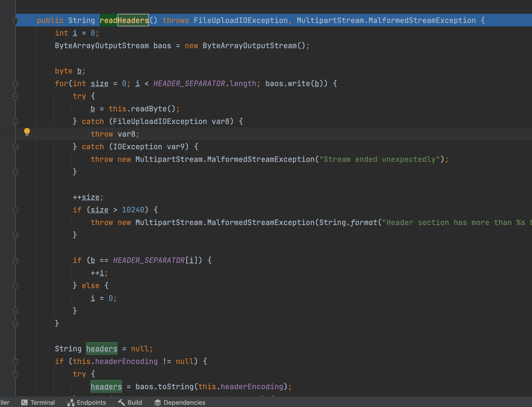Click the second try block fold marker
The height and width of the screenshot is (407, 532).
pyautogui.click(x=16, y=374)
